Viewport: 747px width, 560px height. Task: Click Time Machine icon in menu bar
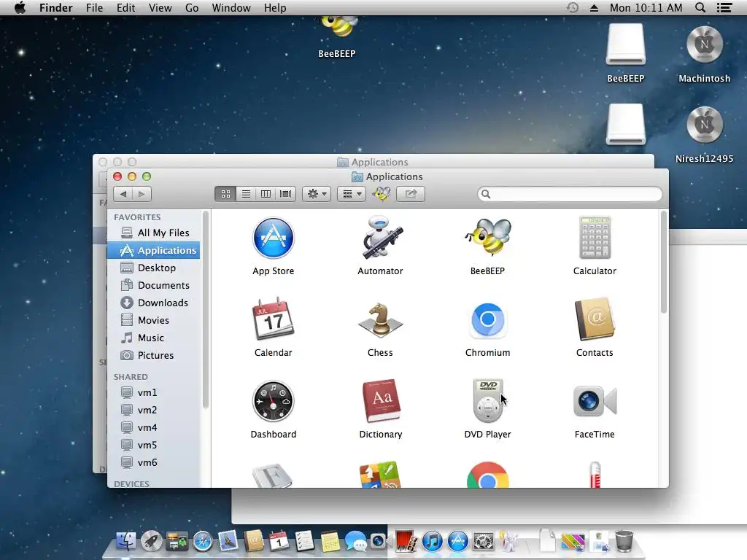pos(572,7)
